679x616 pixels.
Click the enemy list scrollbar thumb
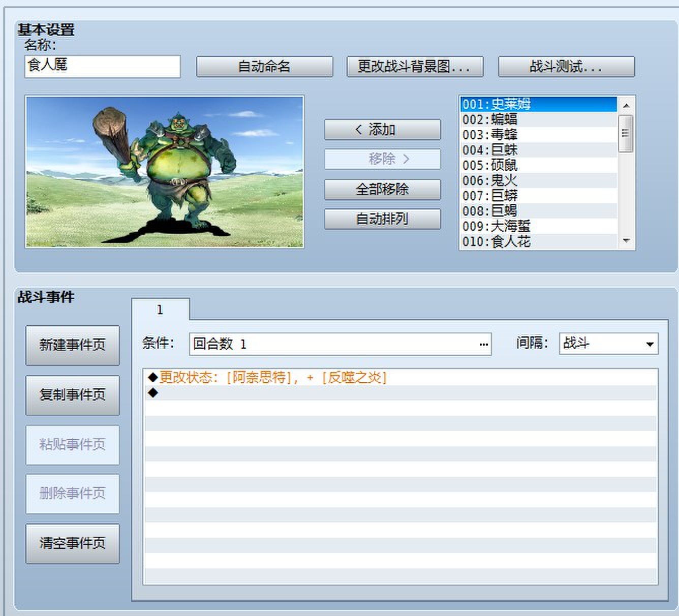(626, 134)
